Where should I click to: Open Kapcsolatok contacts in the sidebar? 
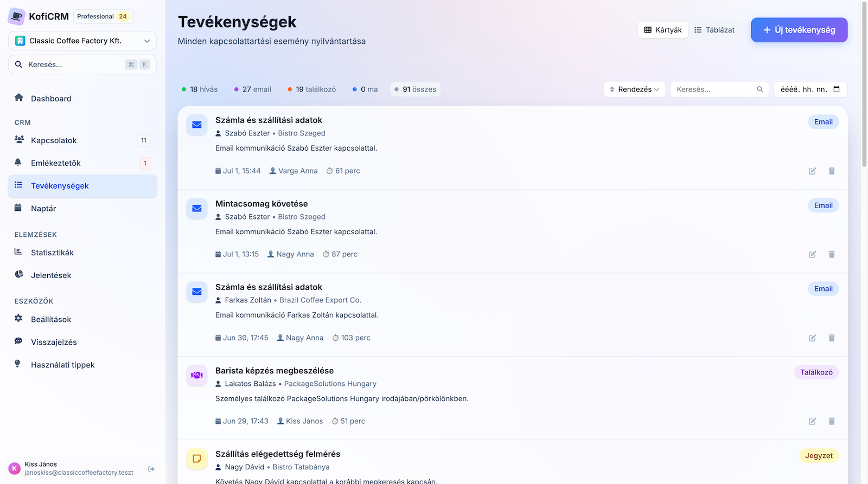[x=82, y=140]
